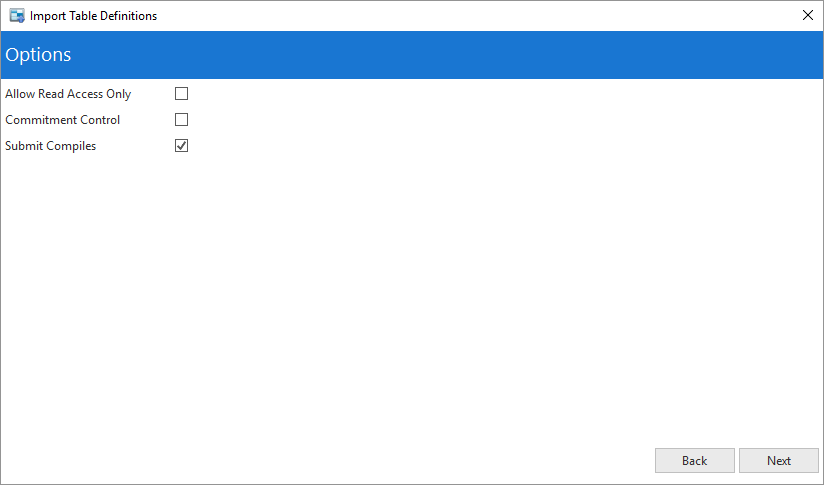Click the Submit Compiles label text
The height and width of the screenshot is (485, 824).
[50, 146]
